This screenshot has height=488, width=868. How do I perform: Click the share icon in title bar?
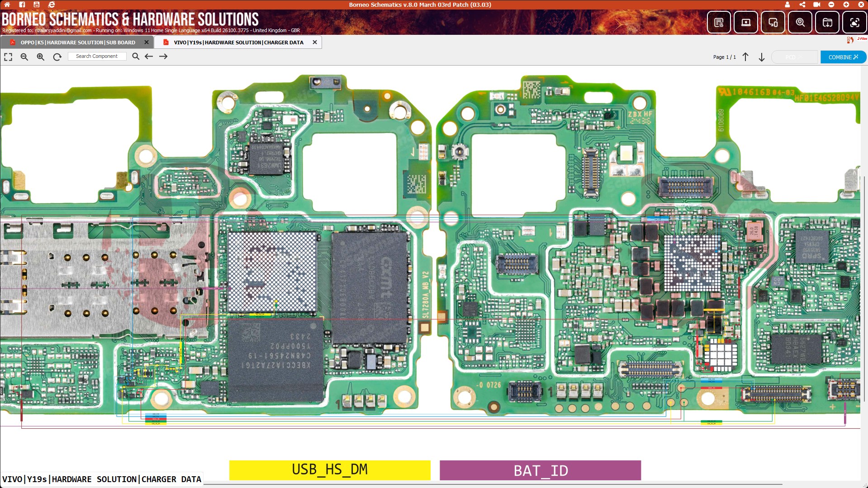click(802, 5)
